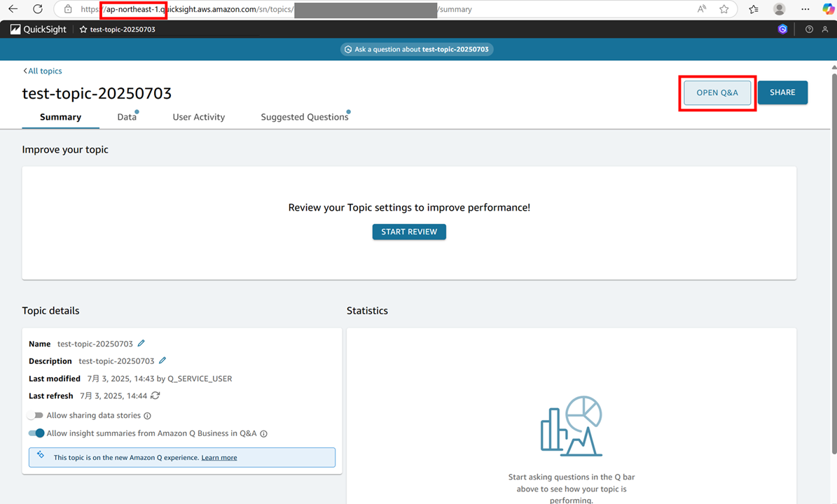837x504 pixels.
Task: Edit topic description with pencil icon
Action: (162, 360)
